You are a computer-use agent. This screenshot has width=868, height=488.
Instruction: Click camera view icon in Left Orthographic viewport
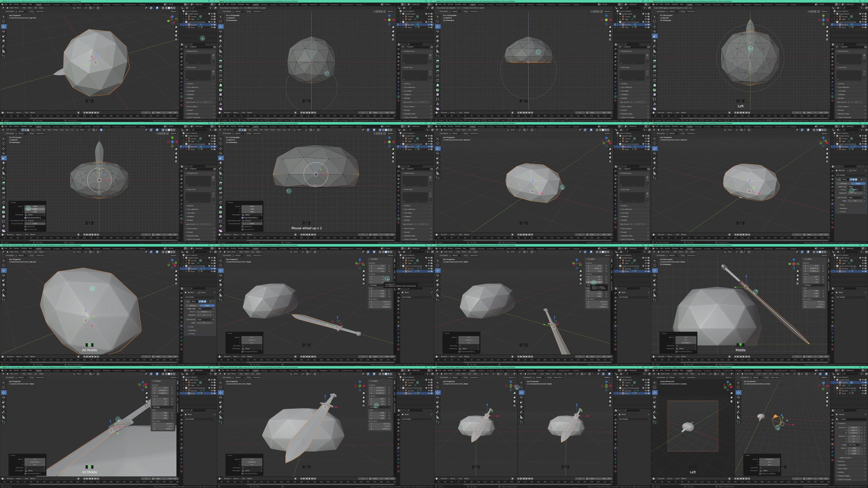click(797, 279)
